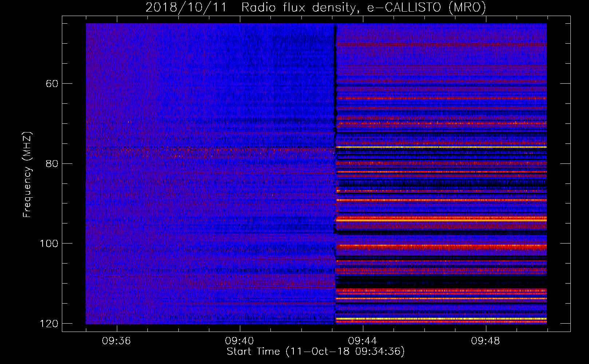The height and width of the screenshot is (364, 589).
Task: Click the 80 frequency tick label
Action: click(52, 163)
